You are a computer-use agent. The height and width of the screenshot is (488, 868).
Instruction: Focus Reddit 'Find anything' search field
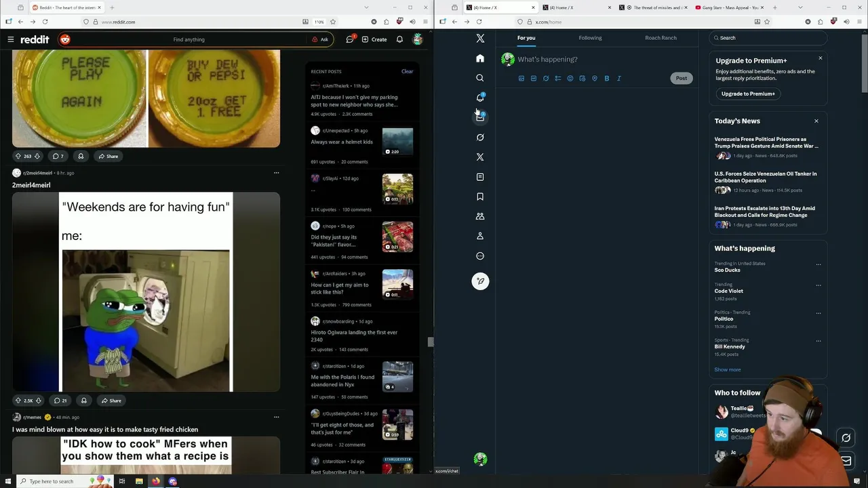tap(189, 39)
